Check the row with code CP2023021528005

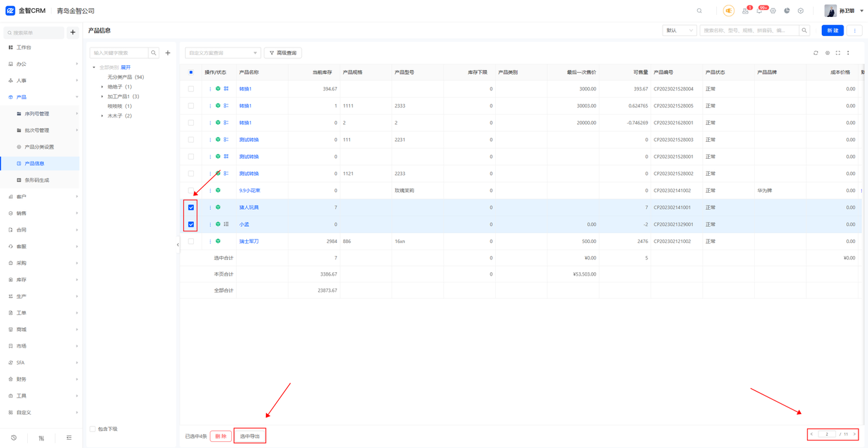coord(191,106)
